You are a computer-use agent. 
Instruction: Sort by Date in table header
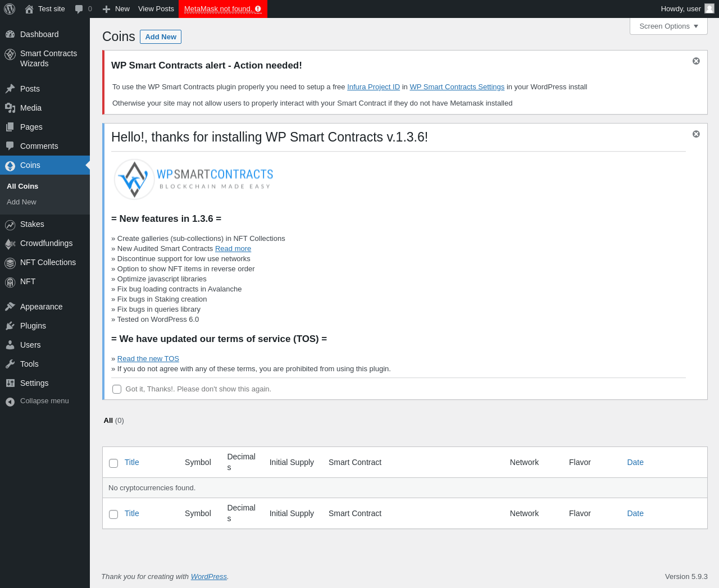point(635,462)
